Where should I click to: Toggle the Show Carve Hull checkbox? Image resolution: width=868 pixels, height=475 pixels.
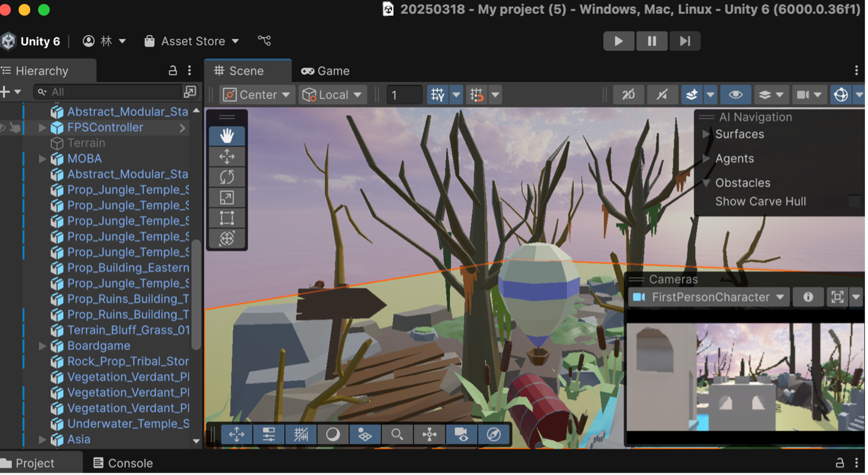point(854,201)
